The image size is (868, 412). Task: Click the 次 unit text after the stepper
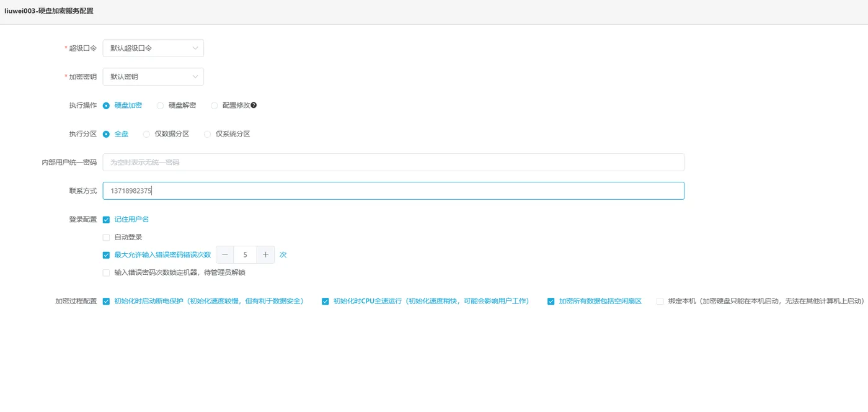point(283,254)
